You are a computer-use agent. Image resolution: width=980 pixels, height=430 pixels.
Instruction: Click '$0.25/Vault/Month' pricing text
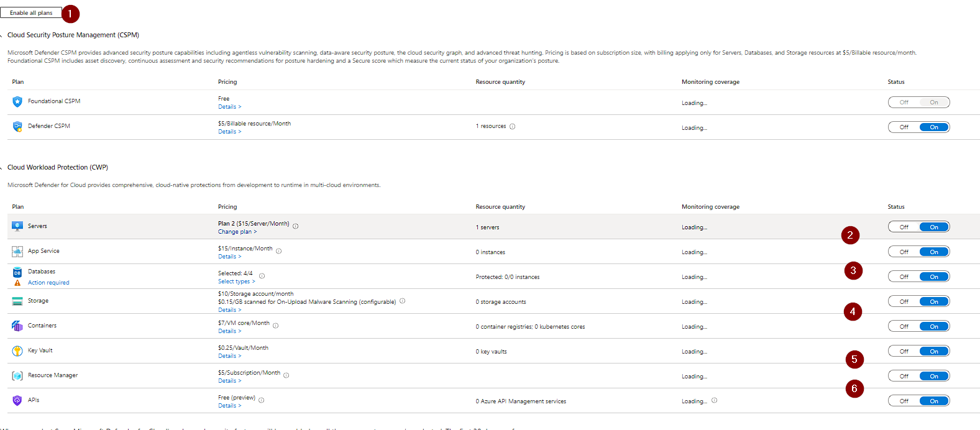(x=244, y=348)
